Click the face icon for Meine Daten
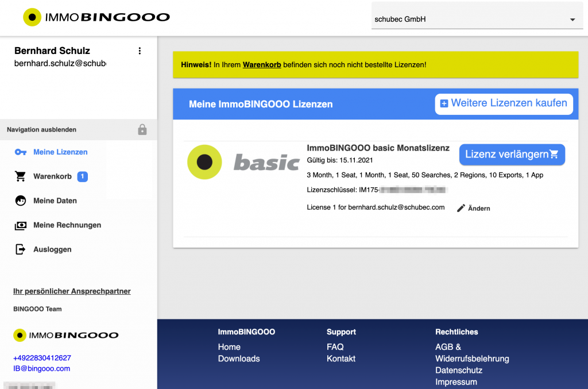 click(x=21, y=201)
